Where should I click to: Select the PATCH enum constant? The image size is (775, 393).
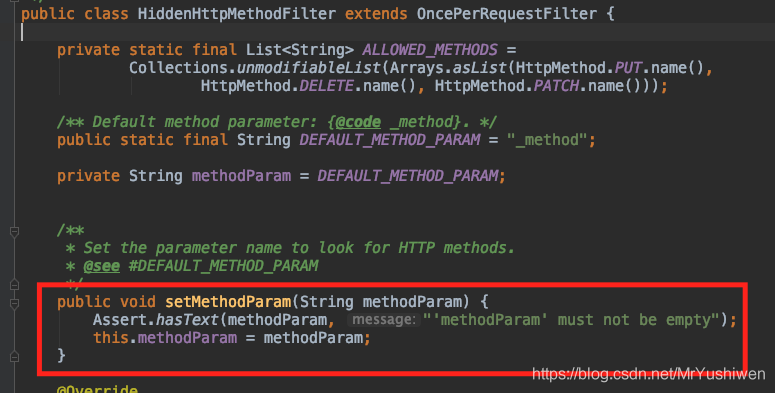[556, 86]
